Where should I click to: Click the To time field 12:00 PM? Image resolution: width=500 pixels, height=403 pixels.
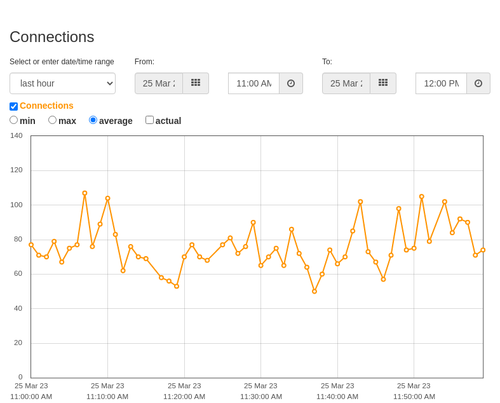pyautogui.click(x=441, y=83)
